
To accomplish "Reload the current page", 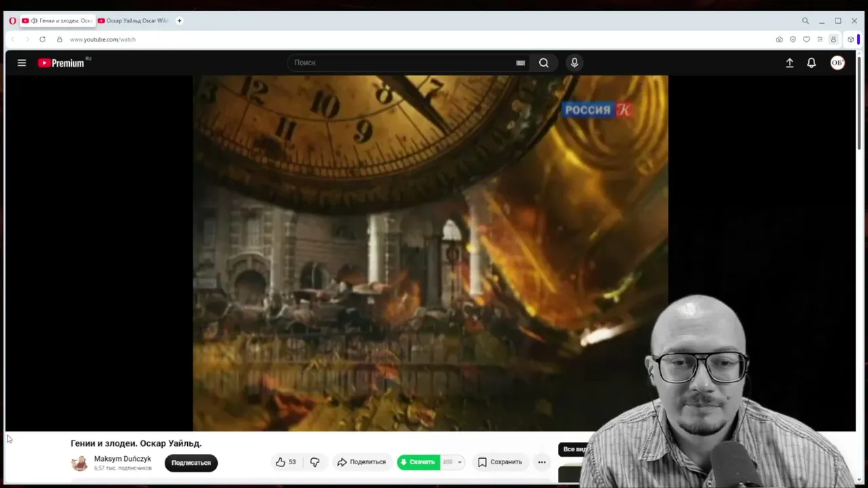I will click(x=42, y=39).
